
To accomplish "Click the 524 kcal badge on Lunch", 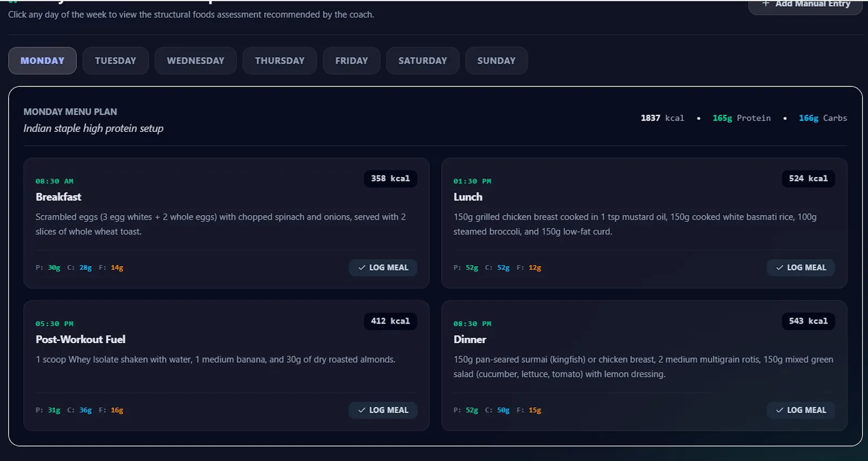I will click(x=808, y=179).
